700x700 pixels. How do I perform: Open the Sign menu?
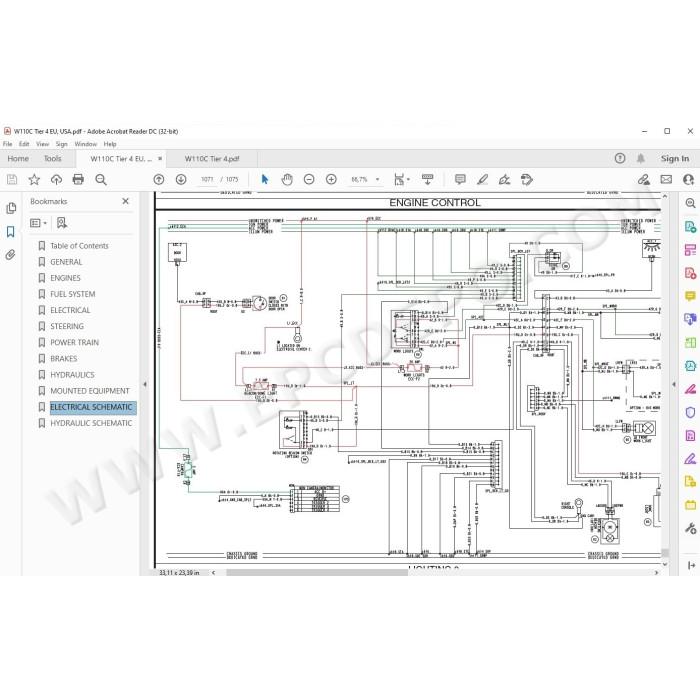point(62,144)
